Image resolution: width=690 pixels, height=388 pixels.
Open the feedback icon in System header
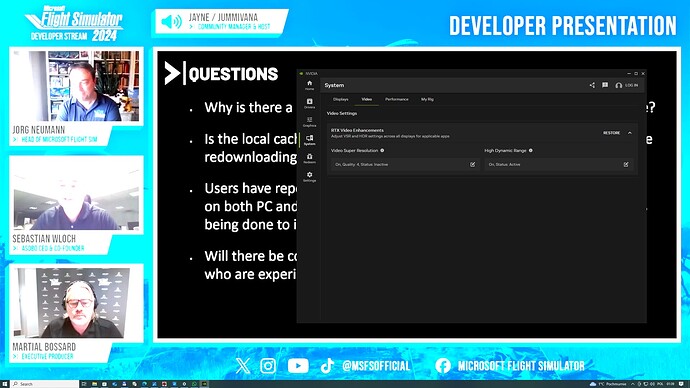click(605, 85)
